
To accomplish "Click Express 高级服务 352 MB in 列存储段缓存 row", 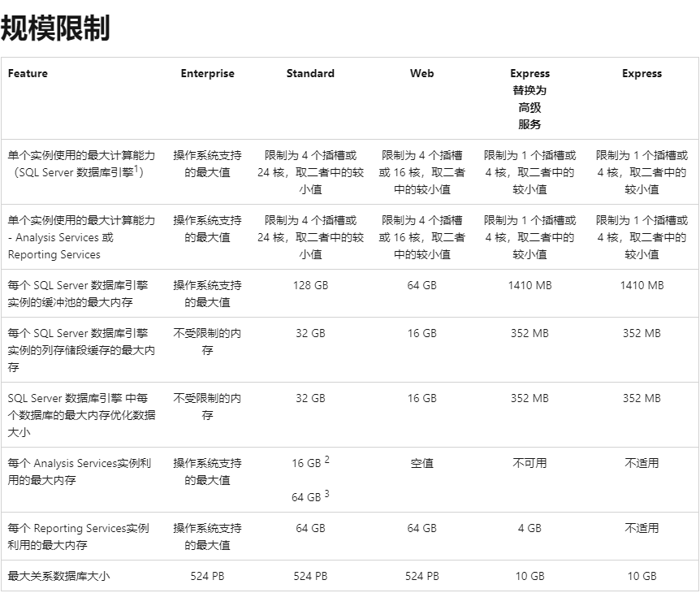I will 530,334.
